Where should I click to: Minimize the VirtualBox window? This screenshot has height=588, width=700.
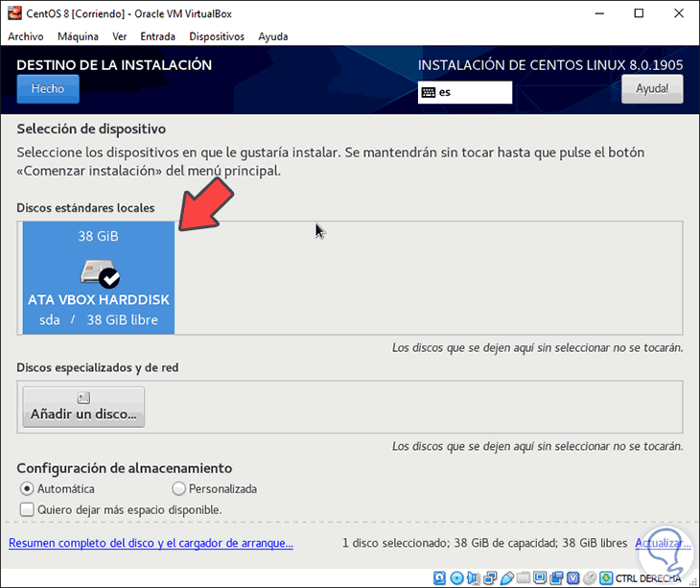599,13
